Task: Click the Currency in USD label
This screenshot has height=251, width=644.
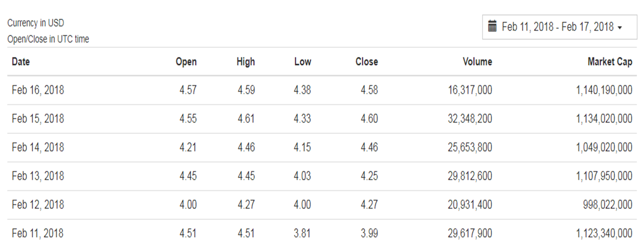Action: coord(36,23)
